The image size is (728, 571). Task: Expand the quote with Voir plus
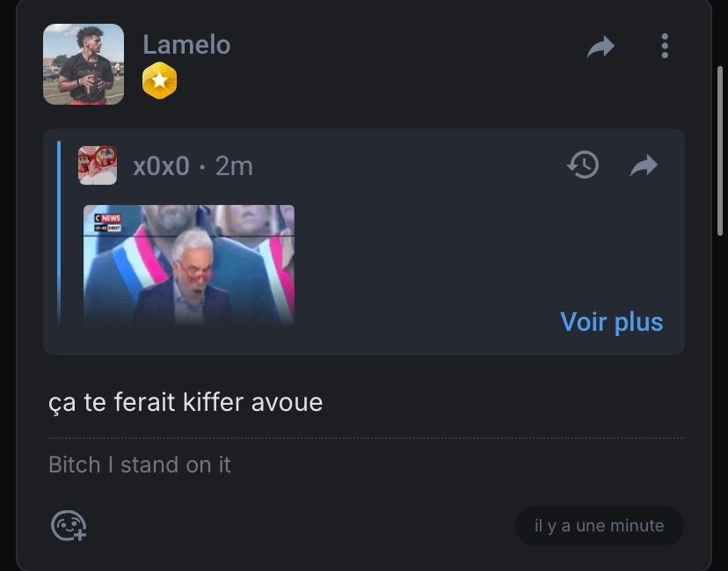[x=612, y=322]
